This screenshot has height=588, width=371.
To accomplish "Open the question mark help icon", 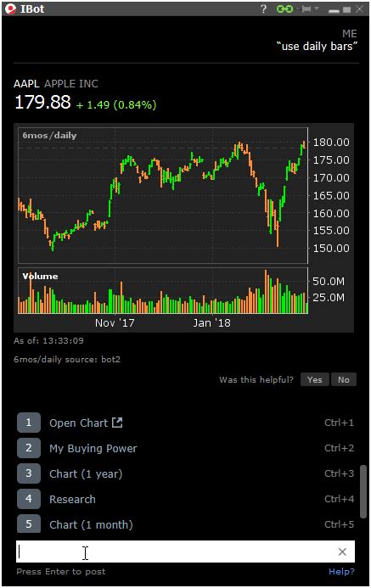I will point(263,9).
